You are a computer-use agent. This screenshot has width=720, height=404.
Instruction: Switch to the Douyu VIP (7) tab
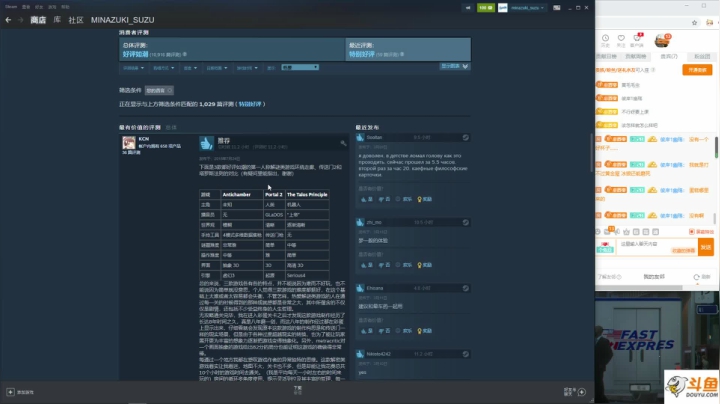click(x=669, y=56)
